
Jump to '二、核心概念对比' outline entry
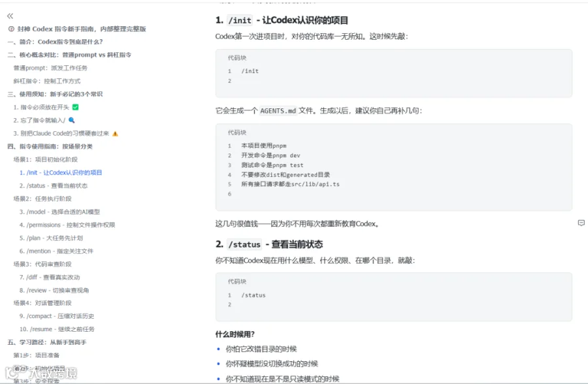coord(69,55)
